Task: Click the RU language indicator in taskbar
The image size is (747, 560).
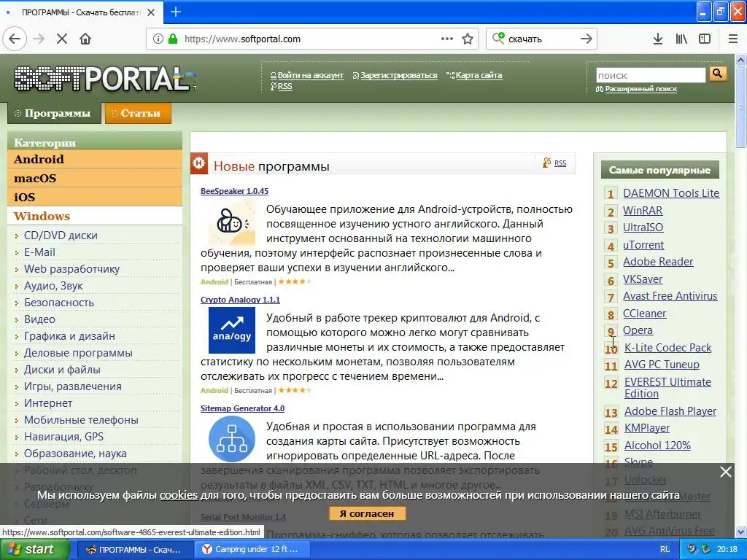Action: (x=665, y=549)
